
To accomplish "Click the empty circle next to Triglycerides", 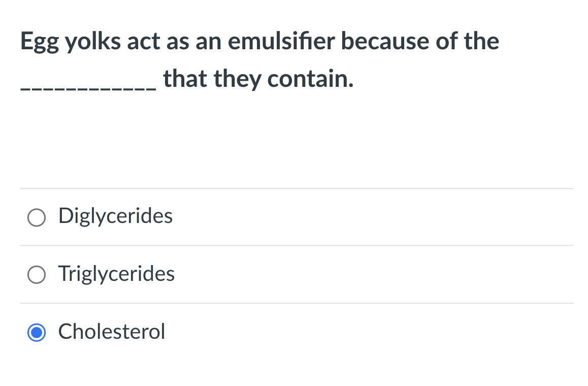I will tap(36, 275).
